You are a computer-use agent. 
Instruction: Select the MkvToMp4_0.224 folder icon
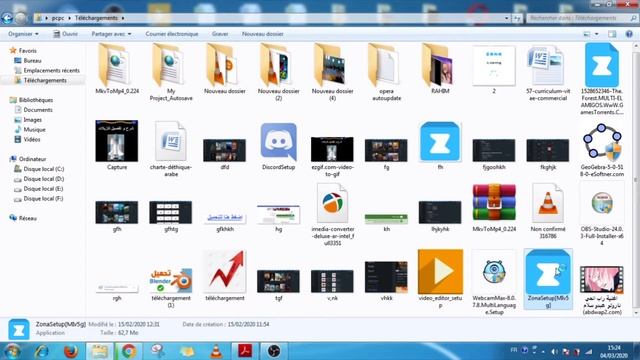coord(117,65)
